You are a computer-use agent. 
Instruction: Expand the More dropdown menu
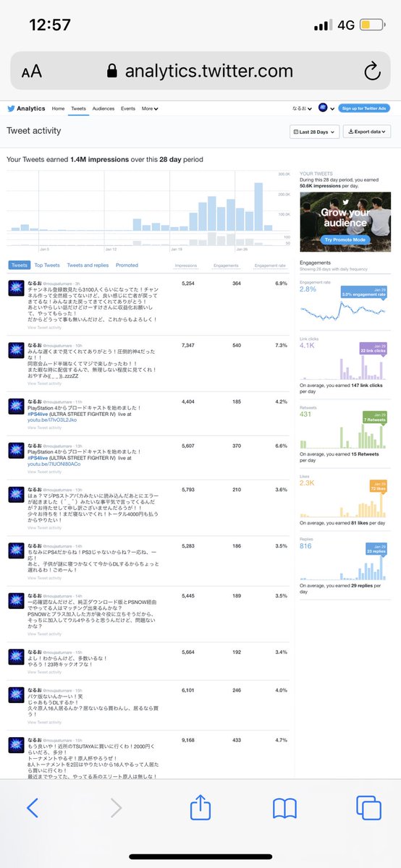point(149,109)
